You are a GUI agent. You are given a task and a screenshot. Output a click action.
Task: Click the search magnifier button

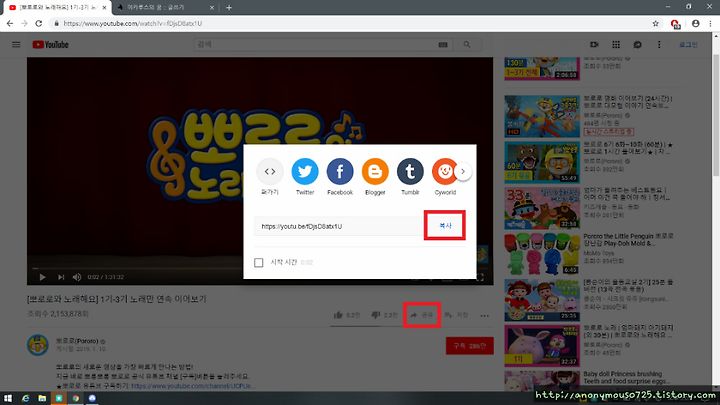point(467,45)
